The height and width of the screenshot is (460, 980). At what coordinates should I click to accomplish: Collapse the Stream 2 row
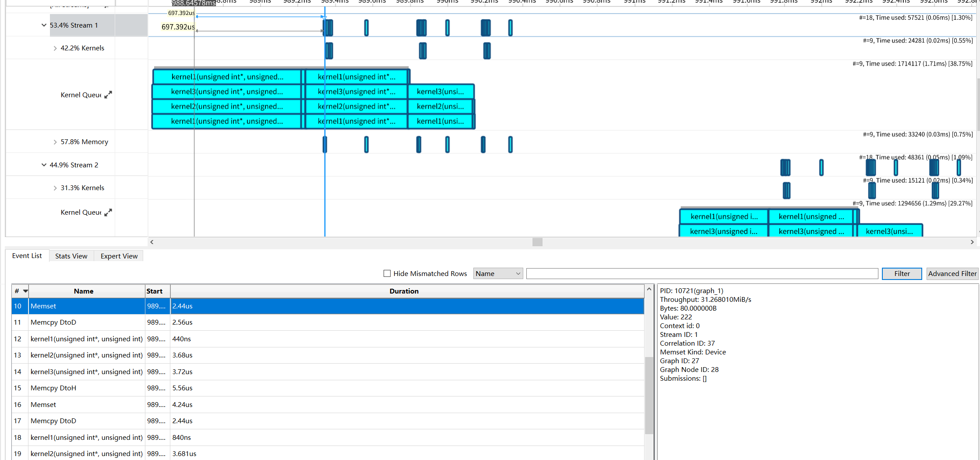pyautogui.click(x=44, y=165)
